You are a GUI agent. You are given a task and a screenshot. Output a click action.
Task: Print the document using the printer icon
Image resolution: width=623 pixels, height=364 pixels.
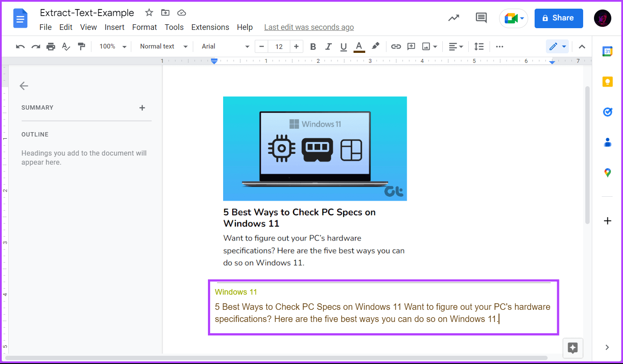coord(51,46)
